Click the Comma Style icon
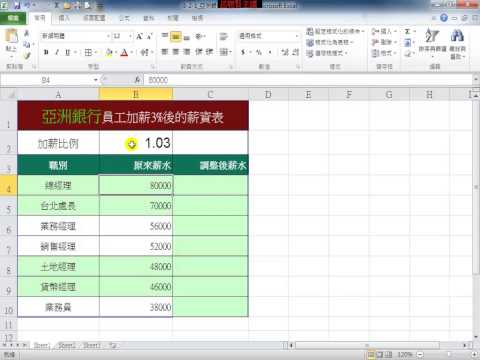This screenshot has width=480, height=360. tap(270, 52)
